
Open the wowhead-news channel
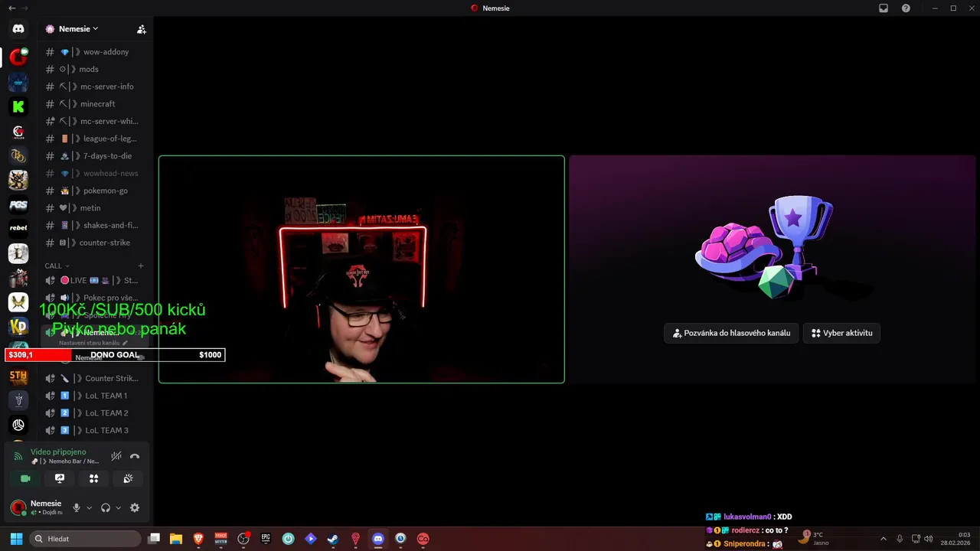tap(95, 174)
